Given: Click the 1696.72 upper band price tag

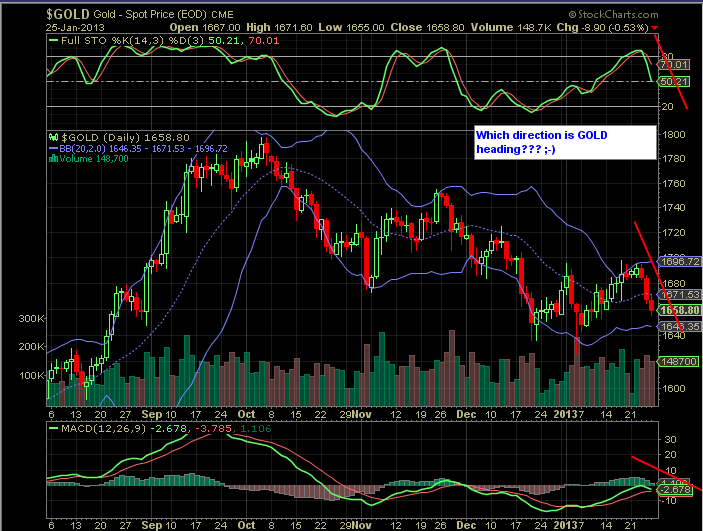Looking at the screenshot, I should 680,261.
